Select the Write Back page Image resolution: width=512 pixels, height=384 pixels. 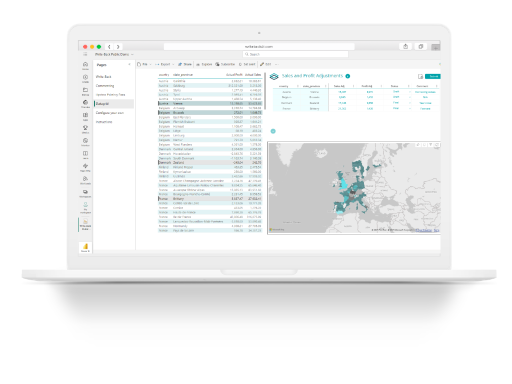point(104,77)
